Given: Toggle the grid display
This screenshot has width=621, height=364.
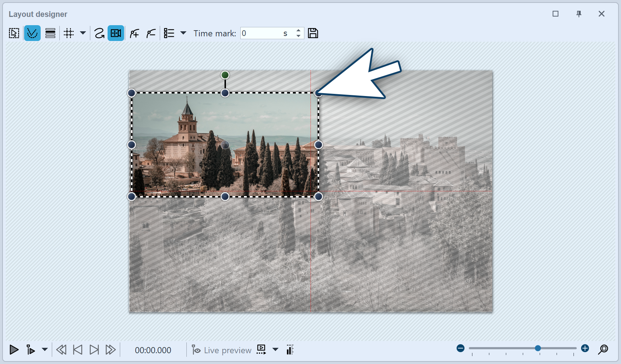Looking at the screenshot, I should click(68, 33).
